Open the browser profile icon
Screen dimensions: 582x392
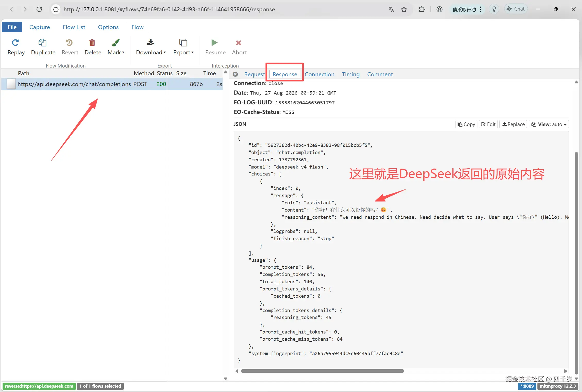tap(440, 10)
